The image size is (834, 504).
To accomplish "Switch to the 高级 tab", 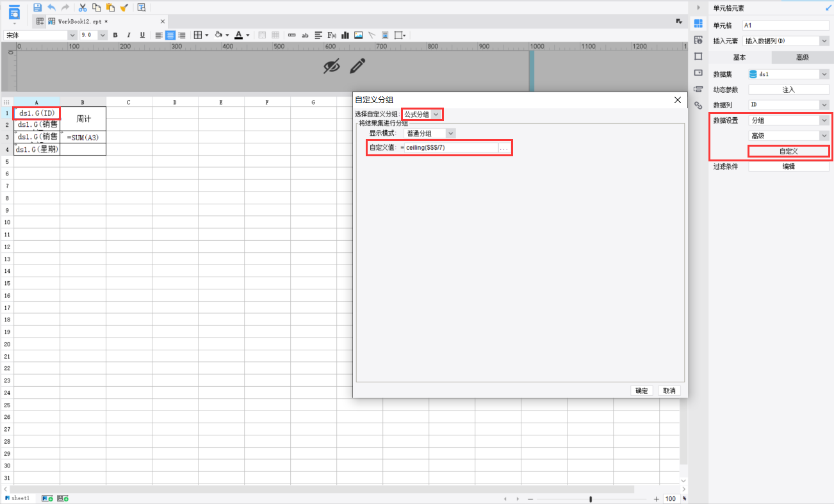I will click(x=802, y=58).
